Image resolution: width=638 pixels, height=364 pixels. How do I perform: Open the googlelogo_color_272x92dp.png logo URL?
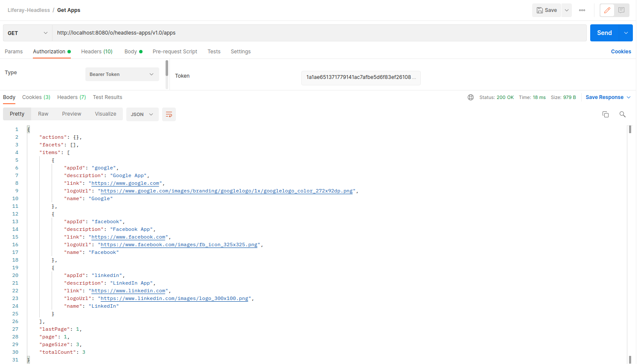[227, 191]
